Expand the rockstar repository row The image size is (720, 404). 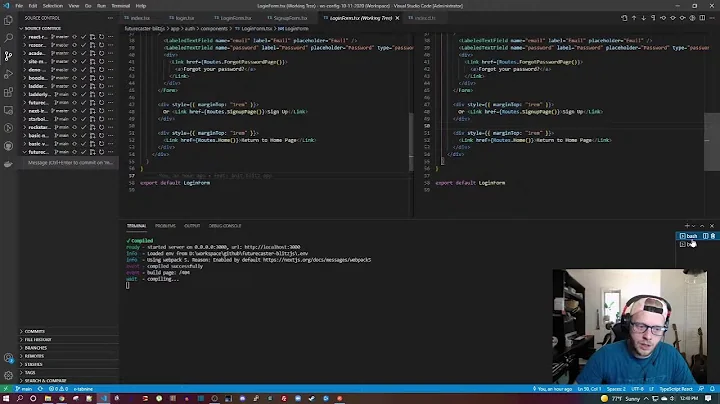tap(25, 127)
